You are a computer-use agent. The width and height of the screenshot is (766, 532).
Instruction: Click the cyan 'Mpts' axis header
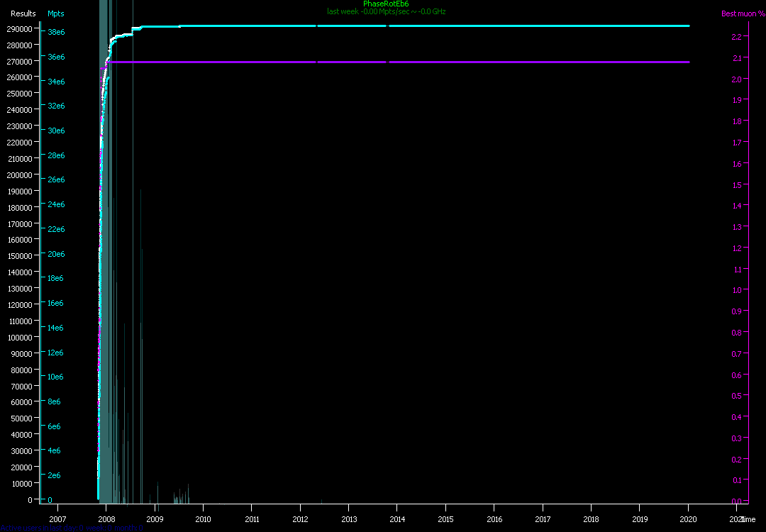click(56, 13)
